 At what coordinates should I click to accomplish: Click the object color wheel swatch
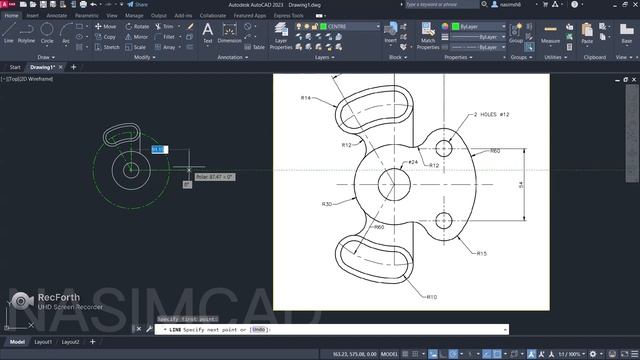445,27
